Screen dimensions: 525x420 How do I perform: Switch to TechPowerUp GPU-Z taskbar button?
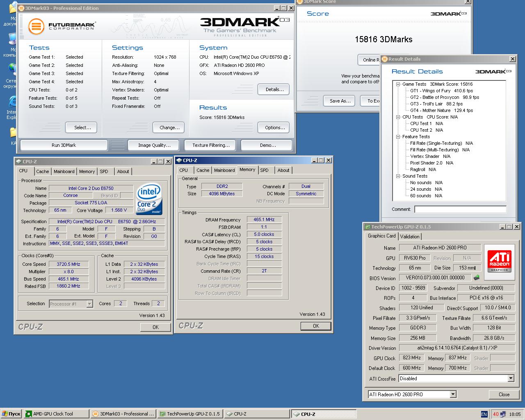(x=190, y=414)
